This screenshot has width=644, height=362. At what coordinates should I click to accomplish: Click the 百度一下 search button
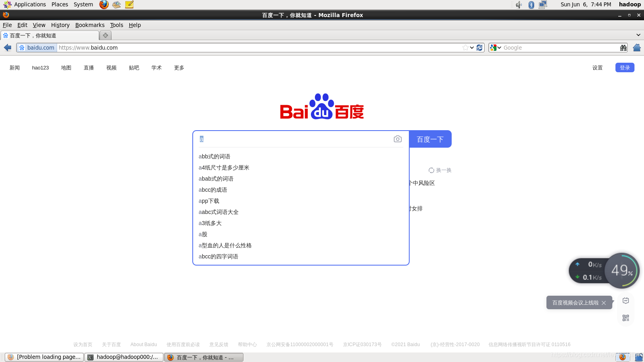click(430, 139)
